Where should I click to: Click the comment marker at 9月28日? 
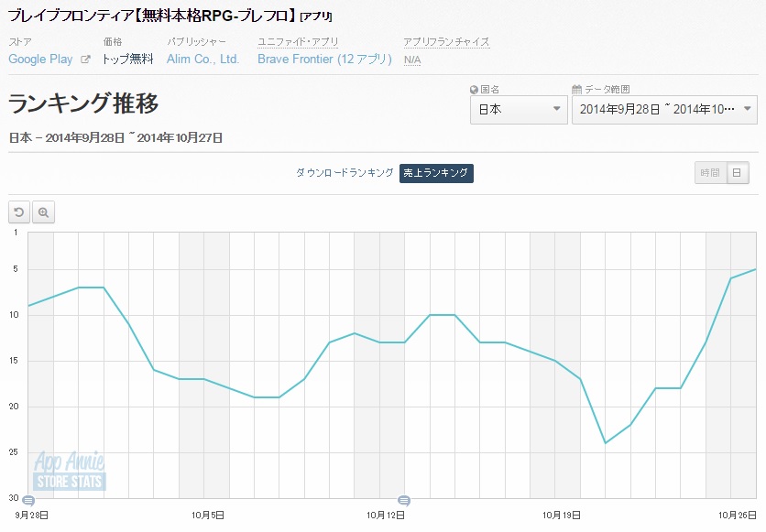28,501
